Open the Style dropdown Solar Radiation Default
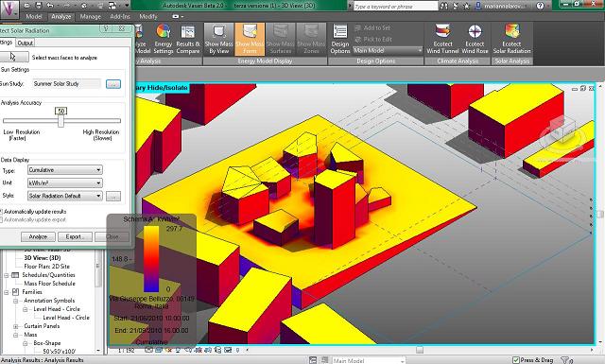This screenshot has width=605, height=364. [x=65, y=196]
